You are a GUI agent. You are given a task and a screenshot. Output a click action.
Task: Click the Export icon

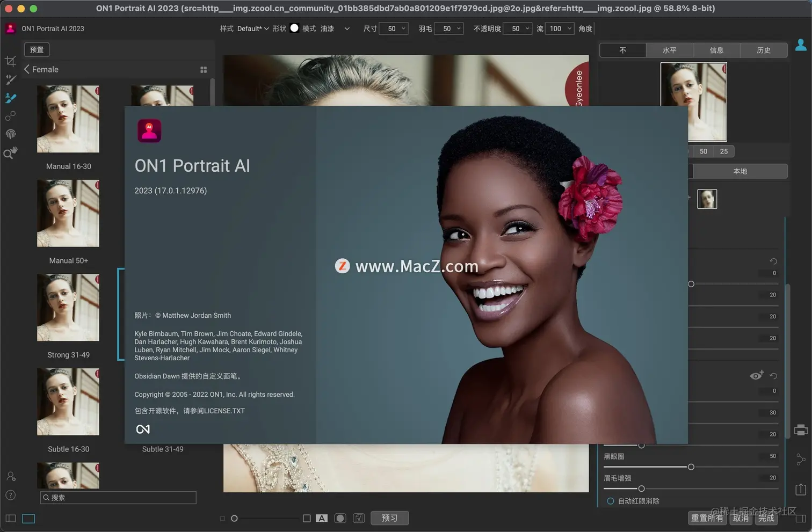[x=801, y=489]
